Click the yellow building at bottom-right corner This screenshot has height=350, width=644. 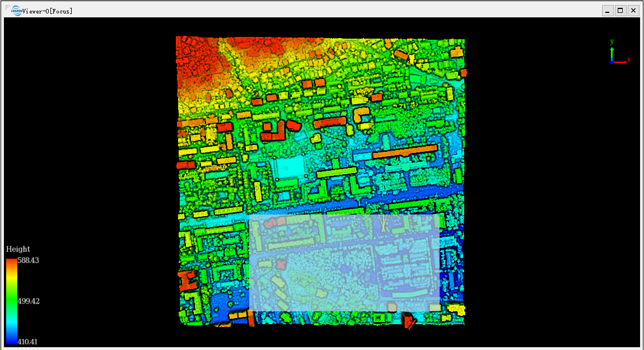[455, 309]
